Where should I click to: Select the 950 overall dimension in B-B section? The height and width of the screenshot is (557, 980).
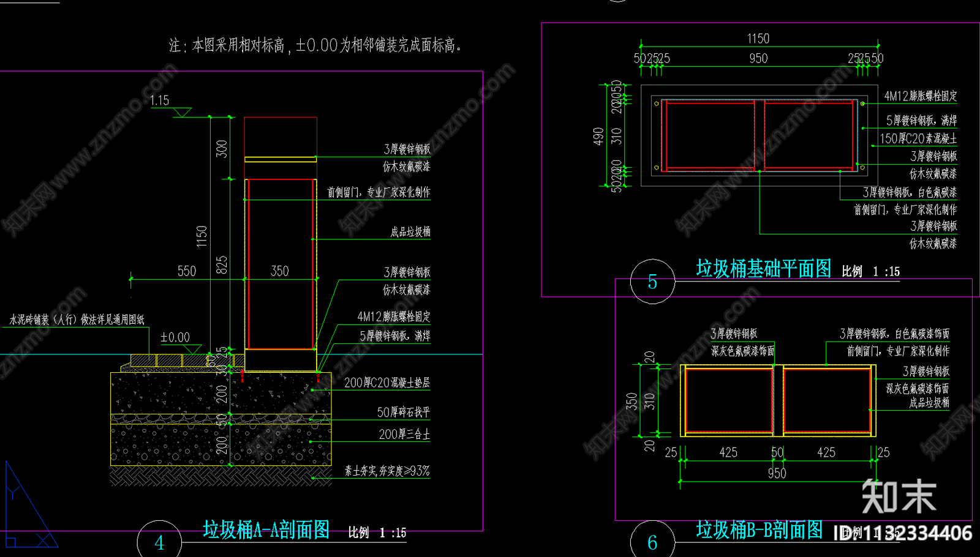[x=777, y=473]
